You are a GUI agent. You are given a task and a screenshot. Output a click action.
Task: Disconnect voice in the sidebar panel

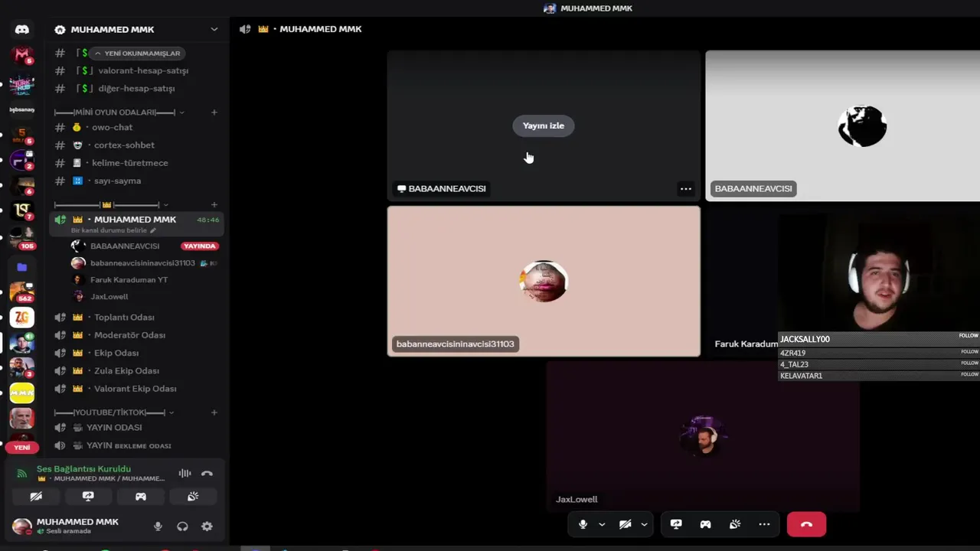(x=207, y=474)
